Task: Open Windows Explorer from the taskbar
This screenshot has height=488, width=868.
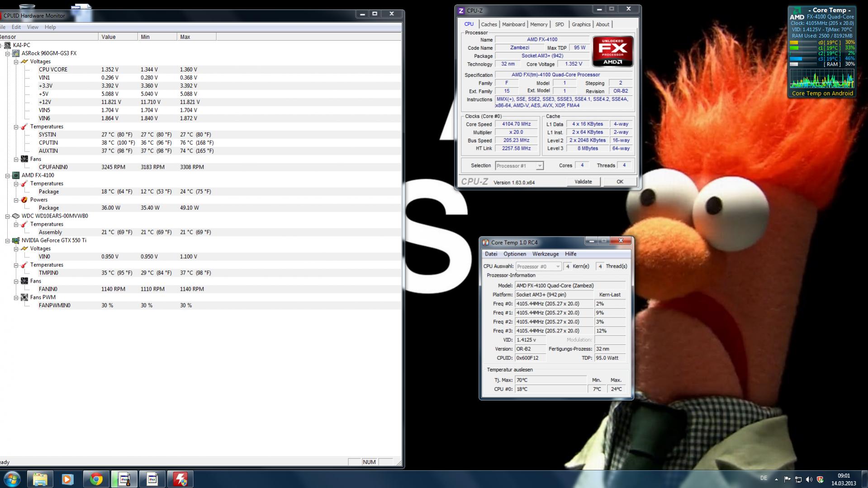Action: coord(40,479)
